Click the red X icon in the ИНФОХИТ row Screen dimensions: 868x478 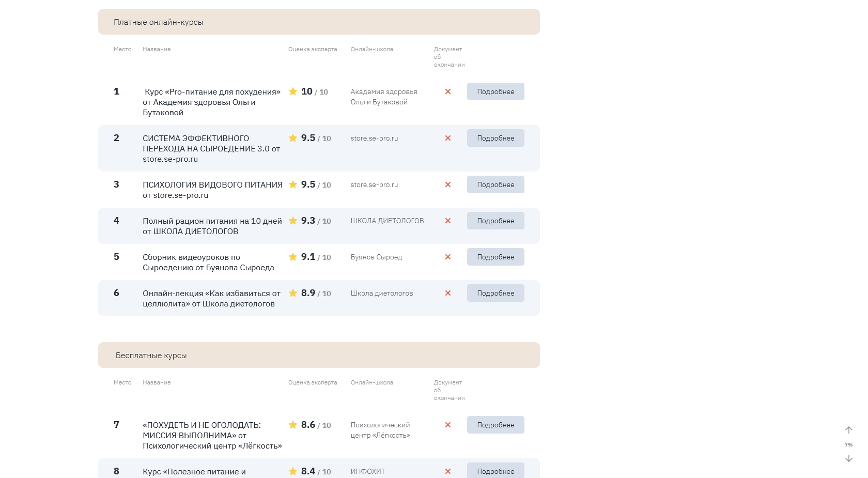pyautogui.click(x=448, y=471)
